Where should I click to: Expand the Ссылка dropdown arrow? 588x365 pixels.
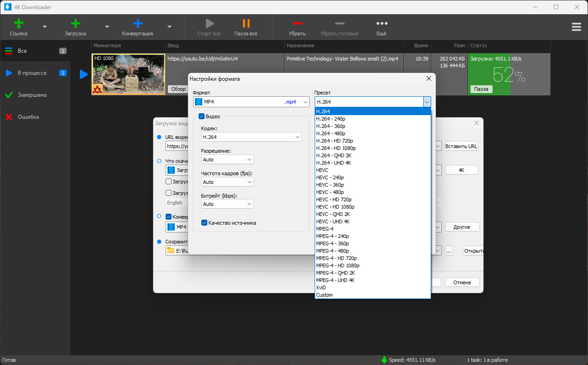[x=44, y=27]
